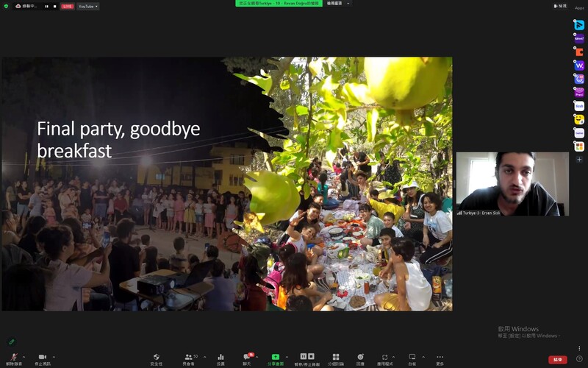588x368 pixels.
Task: Open the AI timer app icon
Action: [x=579, y=79]
